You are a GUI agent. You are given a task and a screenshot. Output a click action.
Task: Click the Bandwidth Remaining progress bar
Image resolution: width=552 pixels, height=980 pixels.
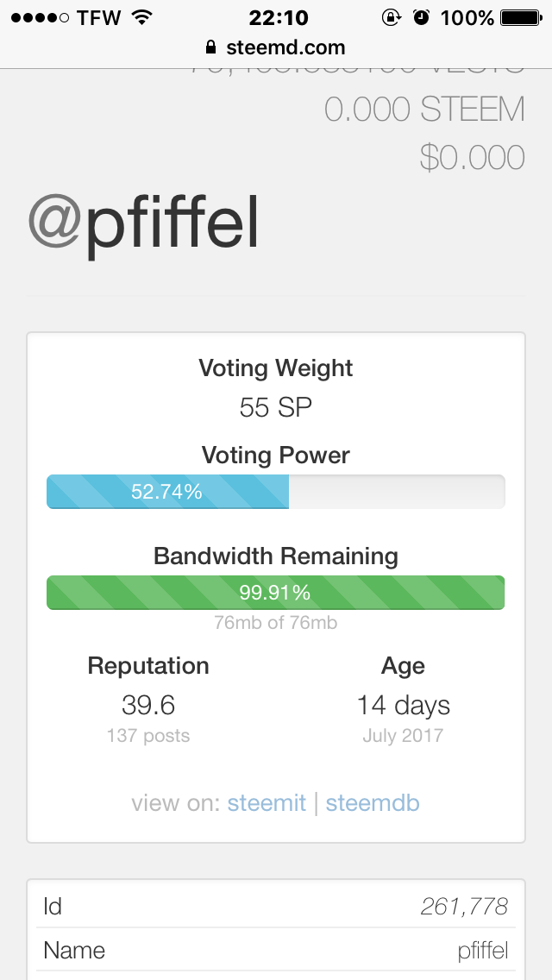click(276, 593)
